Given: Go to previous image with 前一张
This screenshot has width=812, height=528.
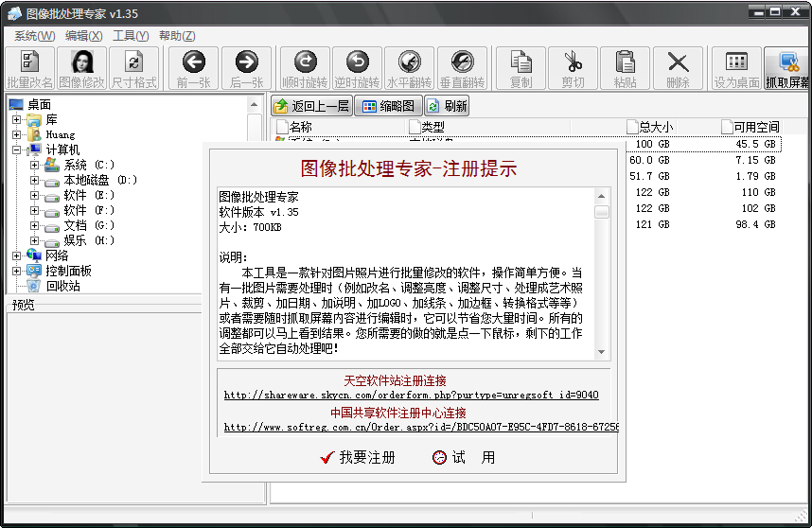Looking at the screenshot, I should 194,68.
